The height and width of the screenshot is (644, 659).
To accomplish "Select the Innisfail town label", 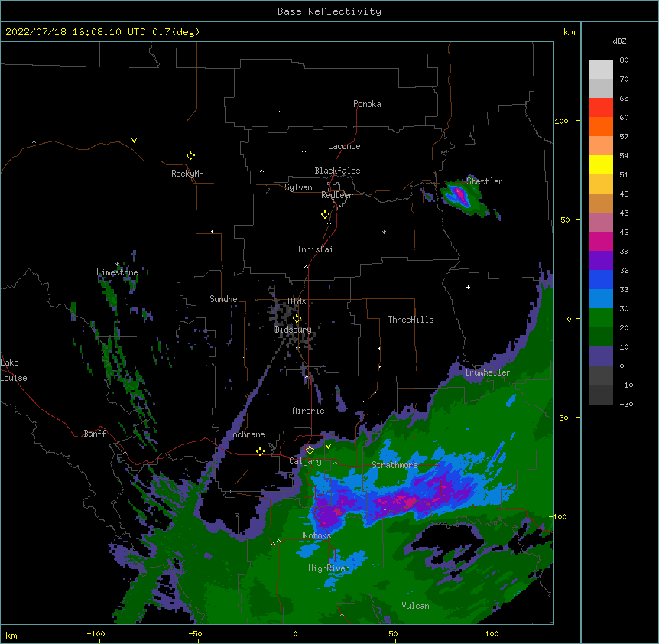I will 317,249.
